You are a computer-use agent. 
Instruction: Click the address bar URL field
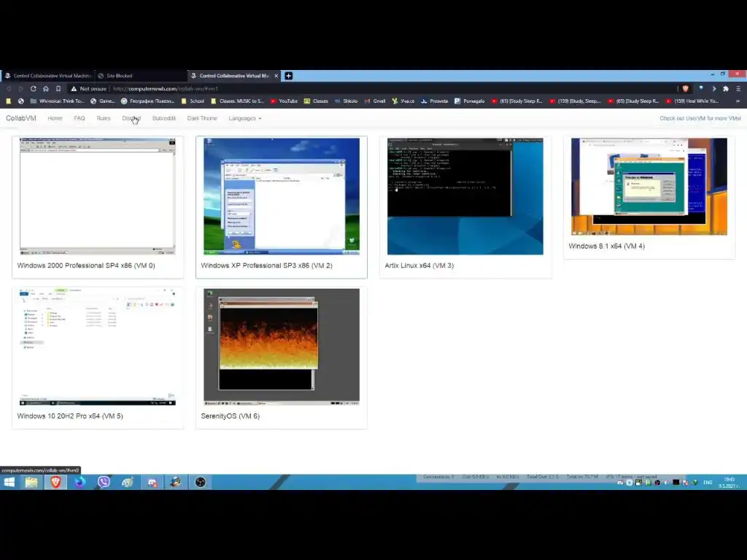[x=391, y=88]
